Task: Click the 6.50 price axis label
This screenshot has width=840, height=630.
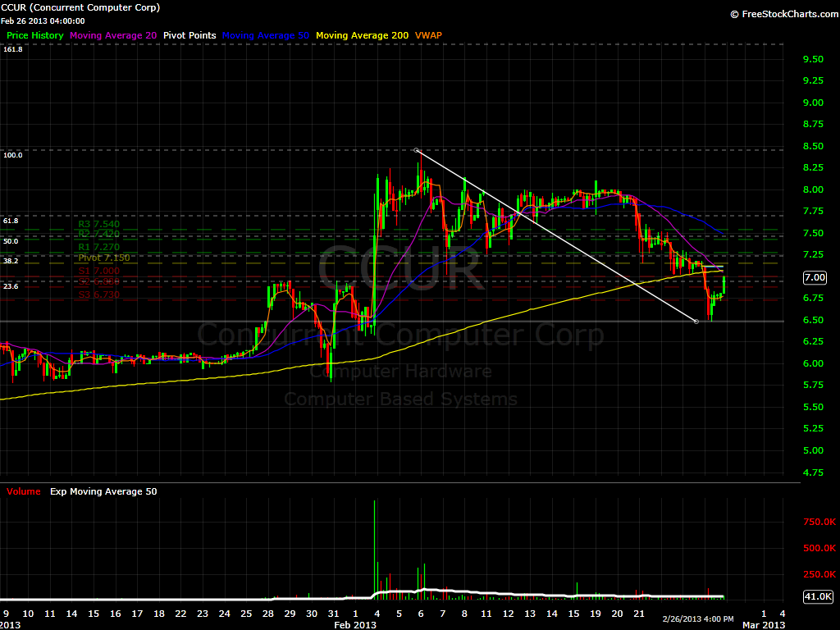Action: 813,320
